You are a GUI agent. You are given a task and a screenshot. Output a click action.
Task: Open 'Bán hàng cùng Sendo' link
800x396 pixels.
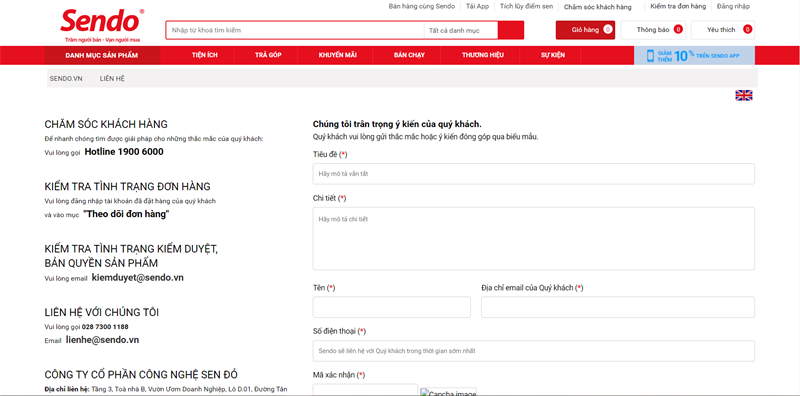click(x=421, y=6)
